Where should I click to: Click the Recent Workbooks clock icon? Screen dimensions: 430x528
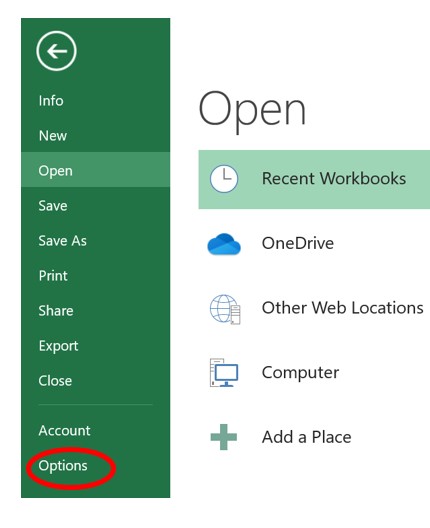[224, 179]
